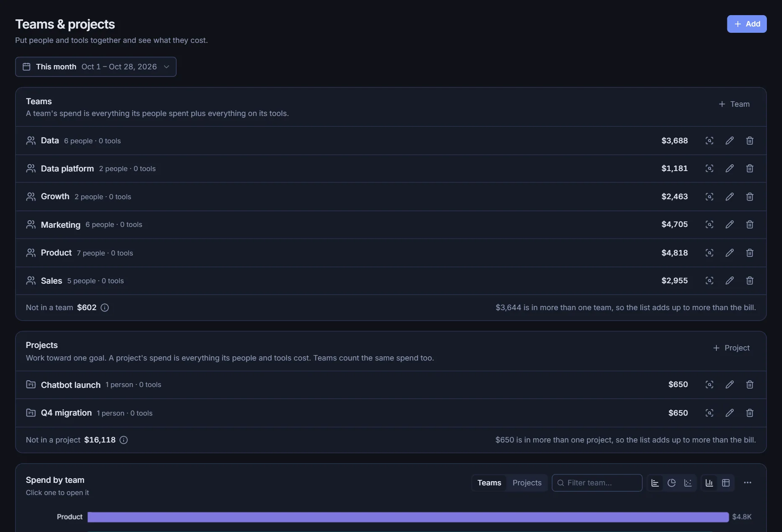Click the Filter team search field
The width and height of the screenshot is (782, 532).
click(597, 483)
